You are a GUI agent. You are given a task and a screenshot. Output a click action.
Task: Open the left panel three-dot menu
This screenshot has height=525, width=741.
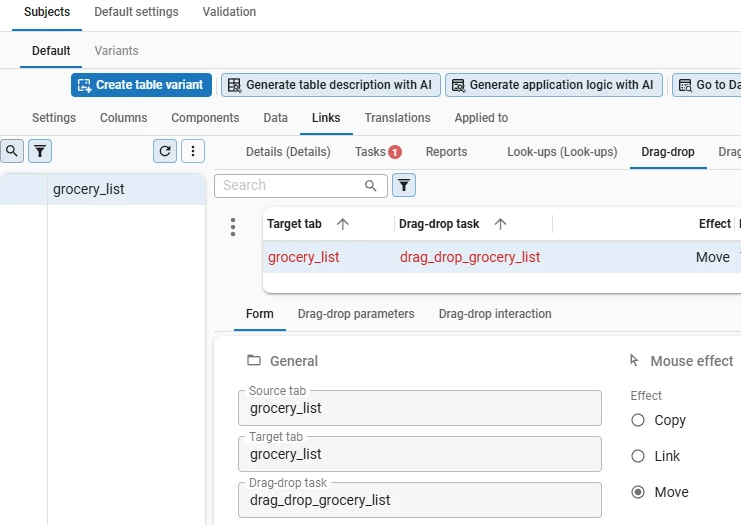pos(192,151)
